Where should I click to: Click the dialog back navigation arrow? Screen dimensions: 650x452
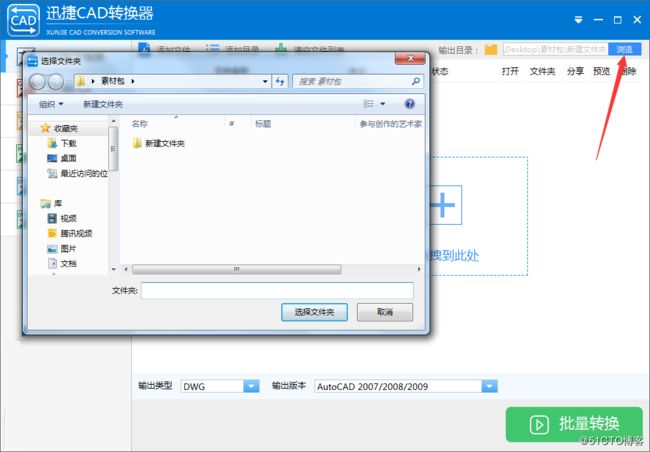point(37,82)
